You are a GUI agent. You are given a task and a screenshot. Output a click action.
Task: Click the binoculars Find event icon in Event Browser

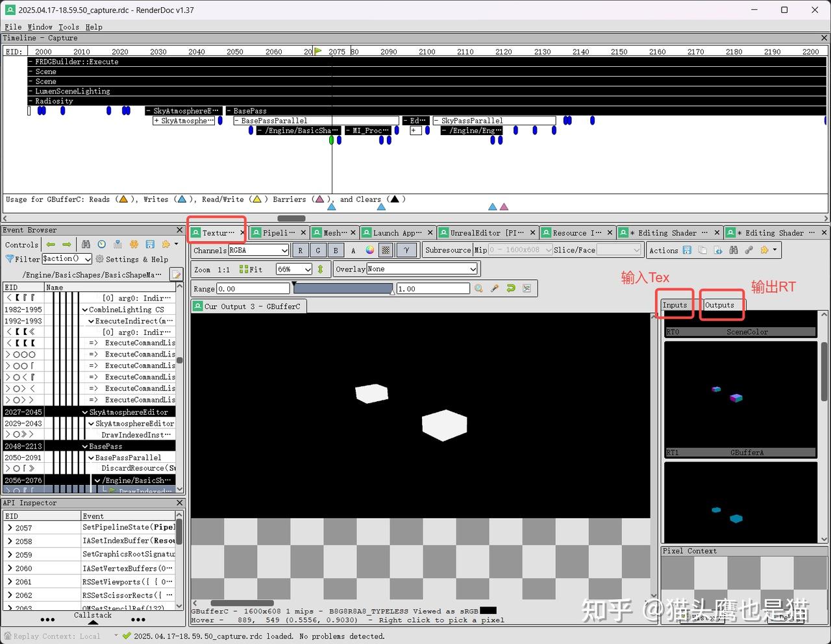click(x=85, y=245)
